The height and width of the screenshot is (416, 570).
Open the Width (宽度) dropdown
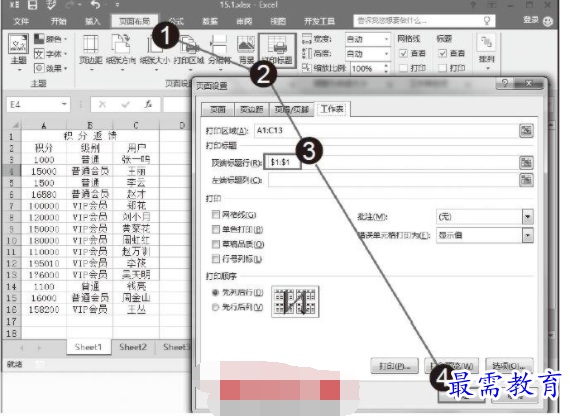[386, 39]
